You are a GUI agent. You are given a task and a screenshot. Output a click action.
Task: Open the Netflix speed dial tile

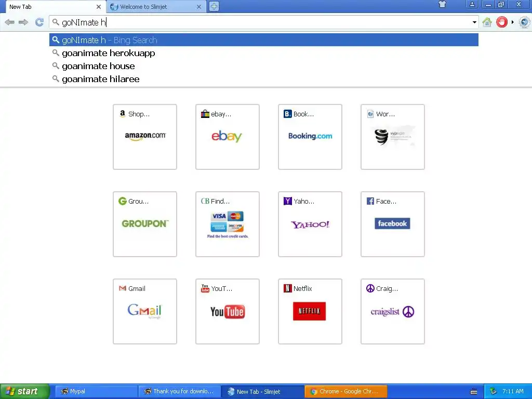(x=310, y=312)
